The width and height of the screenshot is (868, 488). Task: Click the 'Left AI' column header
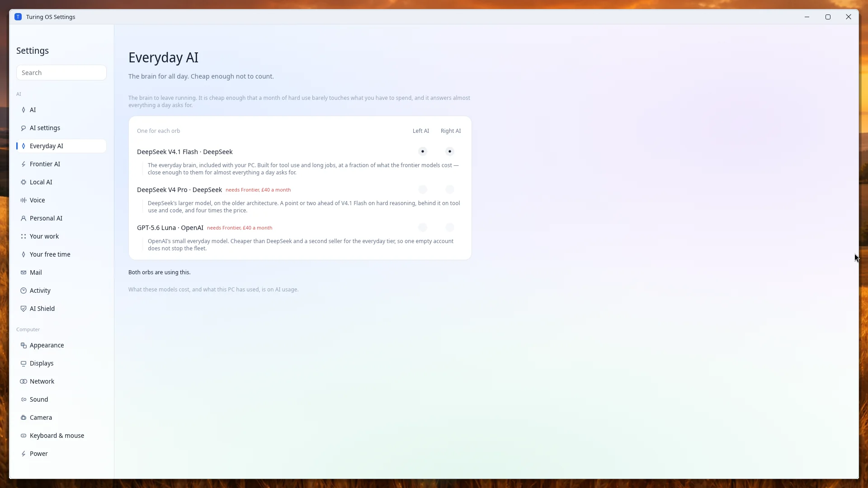(421, 131)
